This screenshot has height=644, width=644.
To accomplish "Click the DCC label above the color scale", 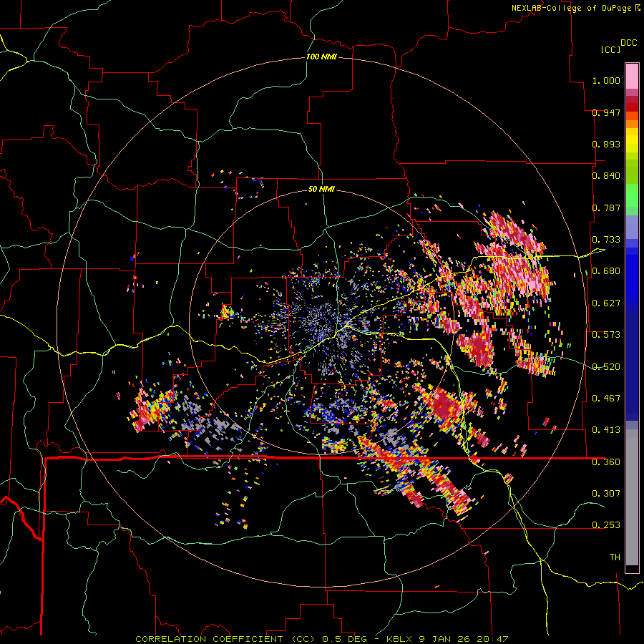I will click(628, 42).
